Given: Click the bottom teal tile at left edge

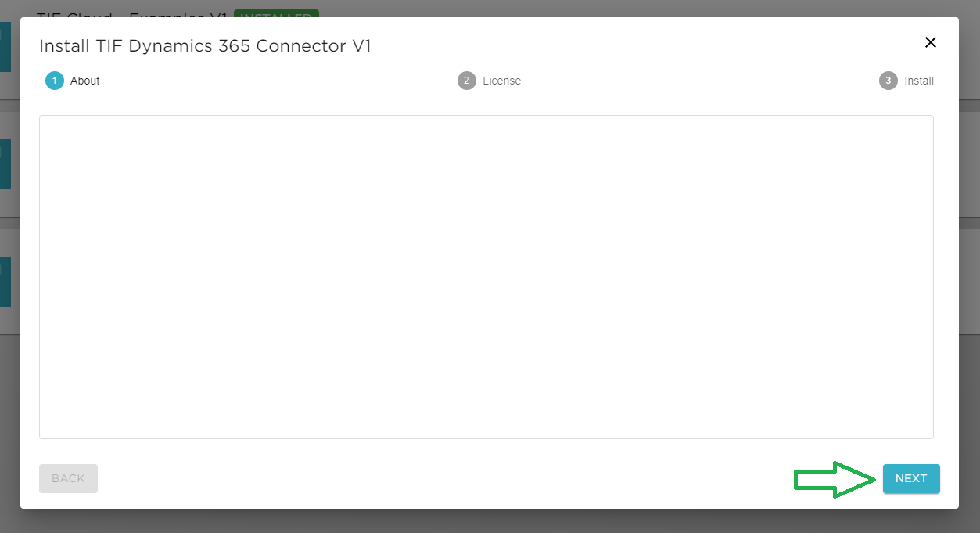Looking at the screenshot, I should pyautogui.click(x=5, y=282).
